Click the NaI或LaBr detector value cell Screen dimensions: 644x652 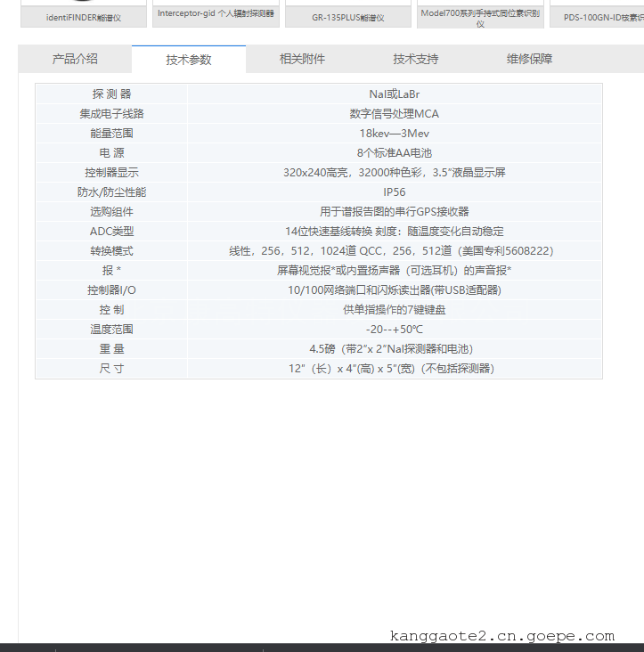pyautogui.click(x=394, y=94)
